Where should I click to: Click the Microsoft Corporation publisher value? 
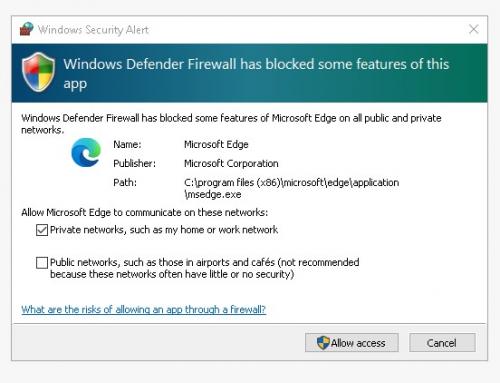231,163
